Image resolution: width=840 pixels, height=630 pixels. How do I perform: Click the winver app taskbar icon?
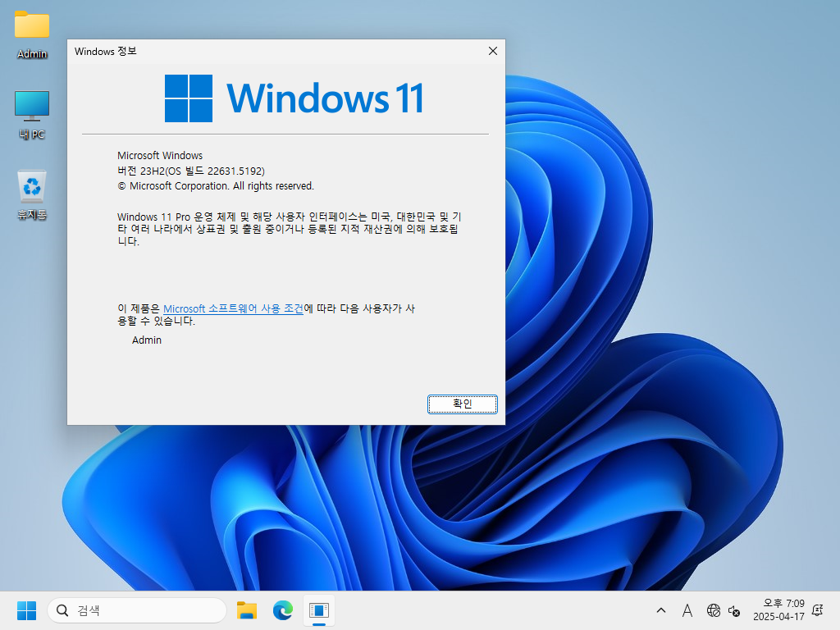point(319,610)
